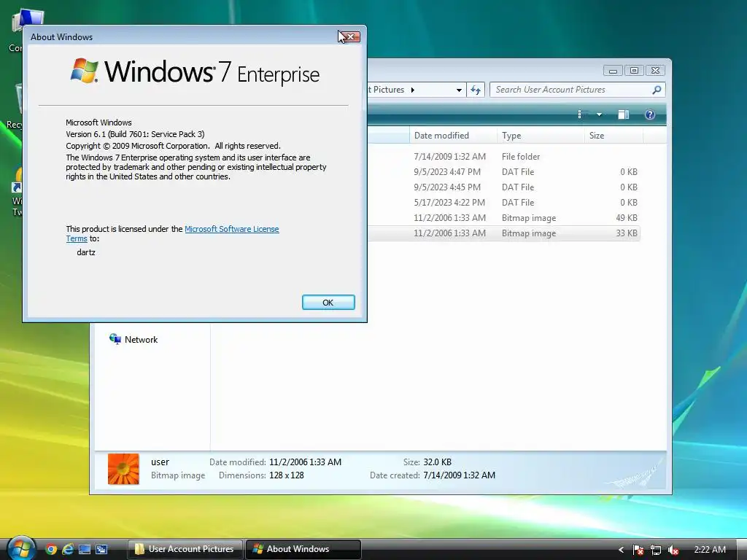Click the Pictures breadcrumb segment

point(388,90)
